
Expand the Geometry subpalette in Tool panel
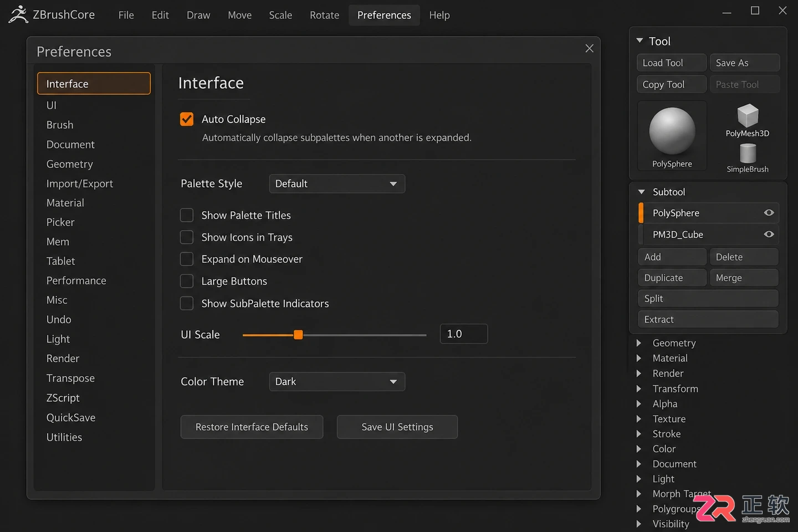coord(639,343)
